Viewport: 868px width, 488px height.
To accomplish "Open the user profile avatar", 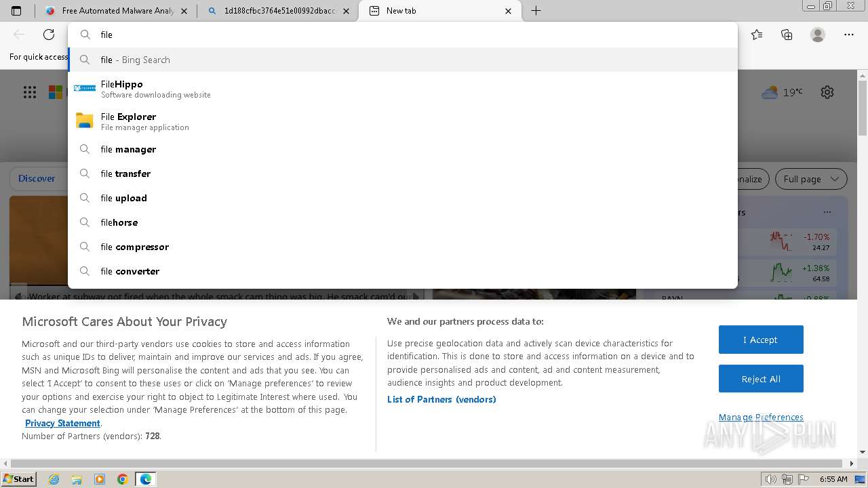I will (818, 35).
